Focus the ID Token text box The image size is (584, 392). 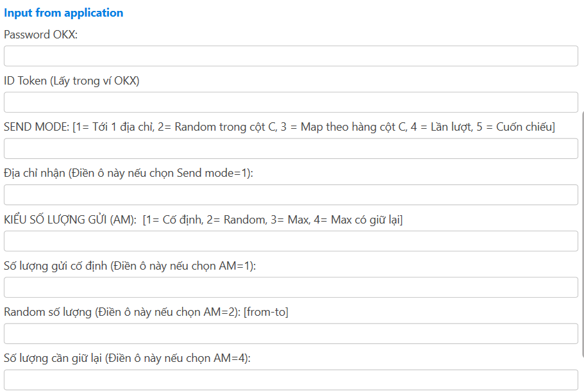point(291,102)
